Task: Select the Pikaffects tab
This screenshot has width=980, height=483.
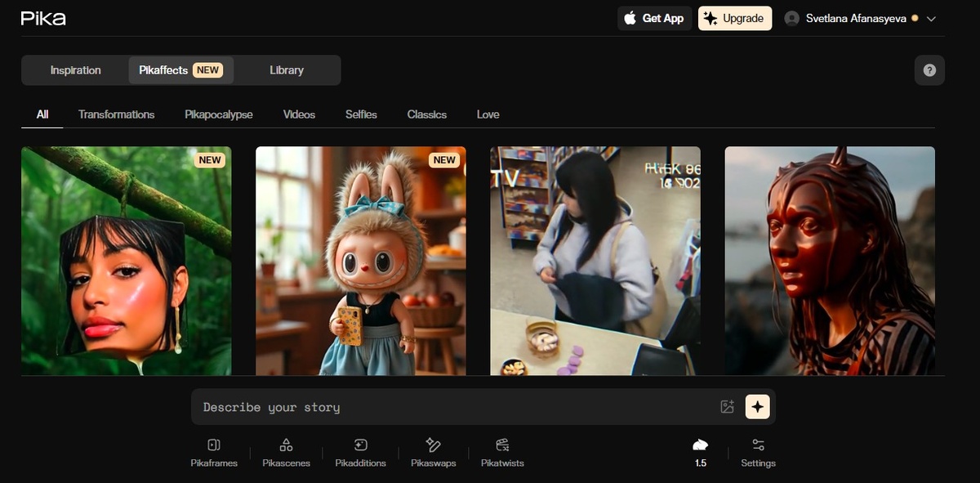Action: (181, 70)
